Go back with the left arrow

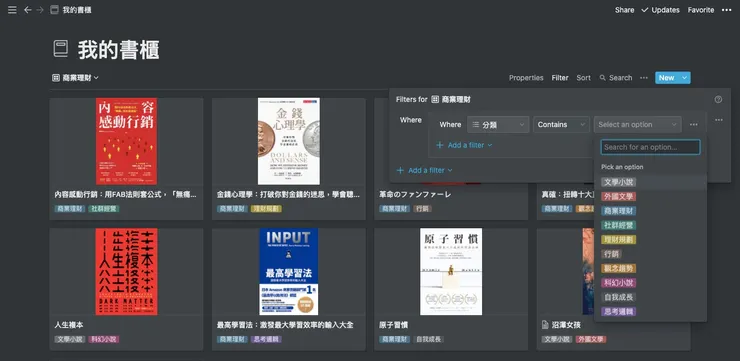coord(28,10)
